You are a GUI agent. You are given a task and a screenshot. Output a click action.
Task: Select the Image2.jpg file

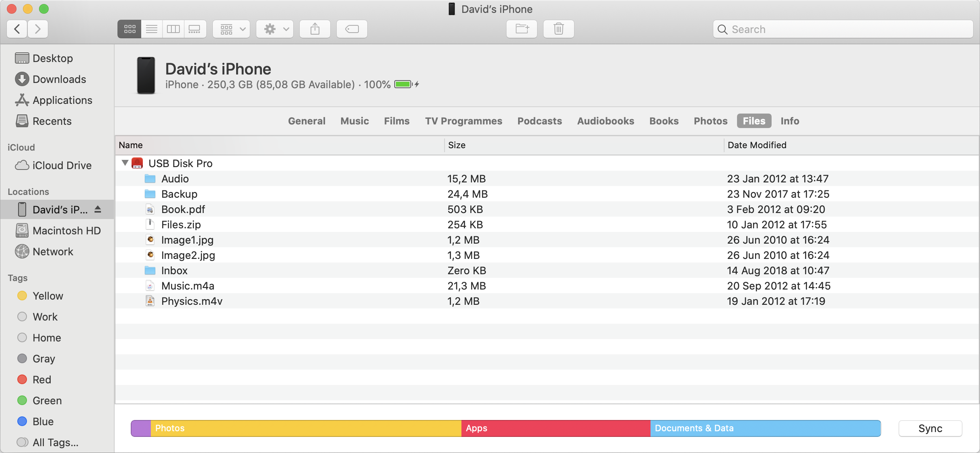click(x=547, y=255)
